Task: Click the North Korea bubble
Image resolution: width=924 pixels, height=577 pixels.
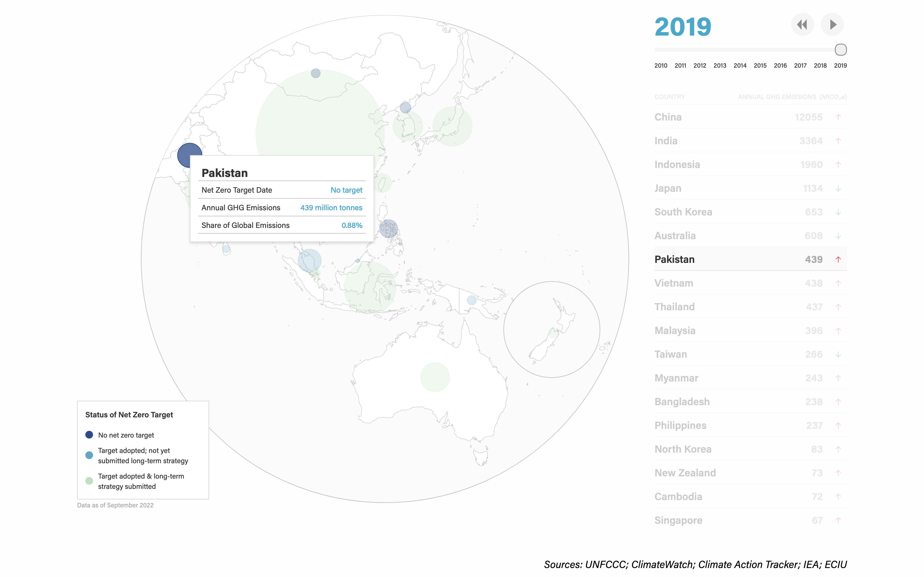Action: point(405,108)
